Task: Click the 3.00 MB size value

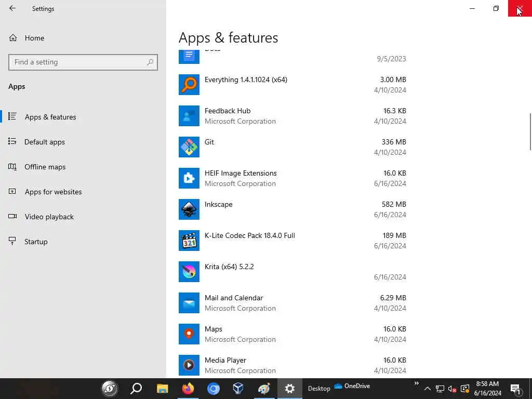Action: (393, 79)
